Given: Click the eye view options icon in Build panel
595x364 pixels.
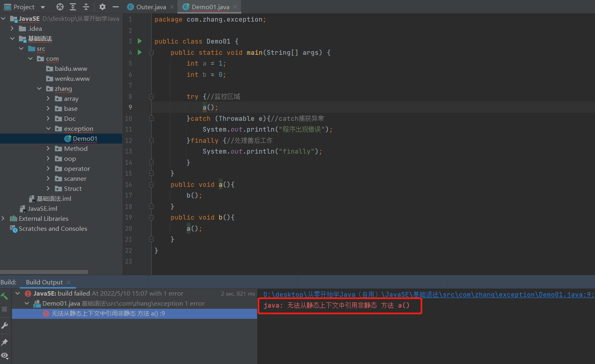Looking at the screenshot, I should [4, 356].
